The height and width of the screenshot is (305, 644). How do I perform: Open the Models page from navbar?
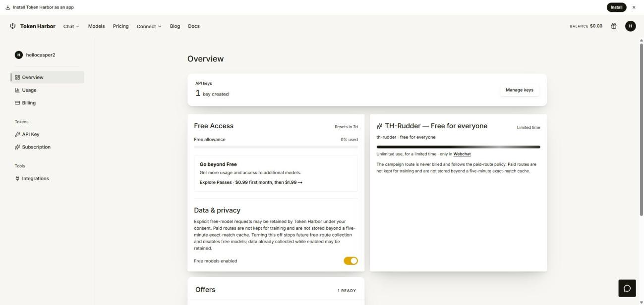(x=96, y=26)
